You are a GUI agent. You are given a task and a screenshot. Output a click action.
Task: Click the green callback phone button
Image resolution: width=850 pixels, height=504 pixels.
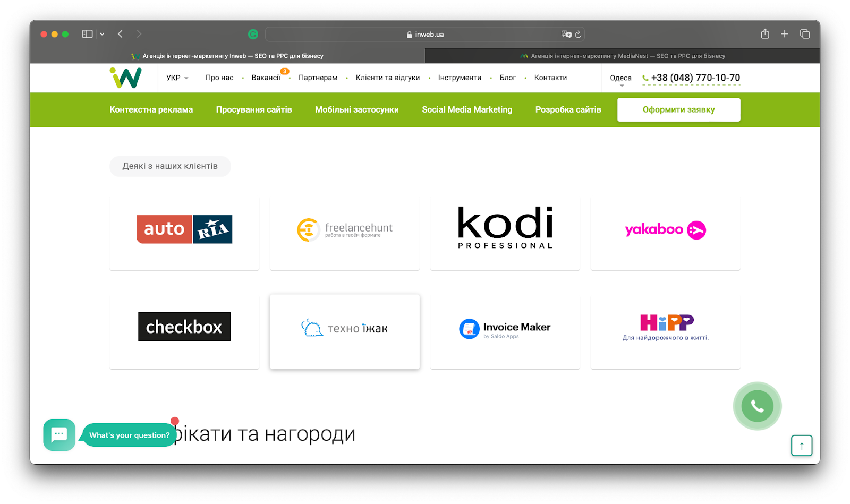pyautogui.click(x=758, y=406)
